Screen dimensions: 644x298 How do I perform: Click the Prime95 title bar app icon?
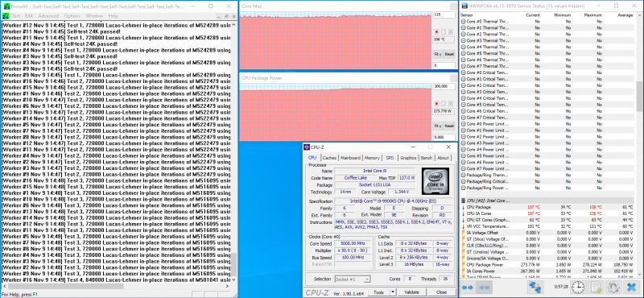click(6, 6)
